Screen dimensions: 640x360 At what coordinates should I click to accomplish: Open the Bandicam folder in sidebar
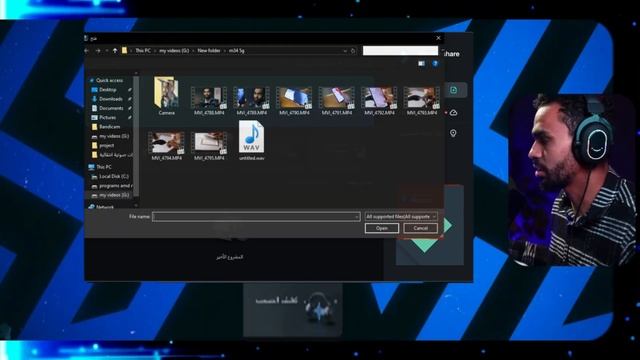tap(109, 127)
